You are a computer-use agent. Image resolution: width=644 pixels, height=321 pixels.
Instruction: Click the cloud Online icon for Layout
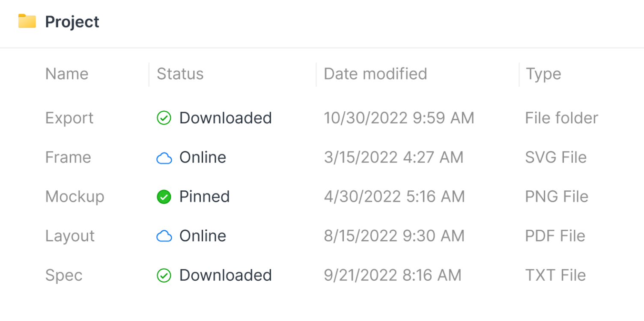[x=164, y=236]
